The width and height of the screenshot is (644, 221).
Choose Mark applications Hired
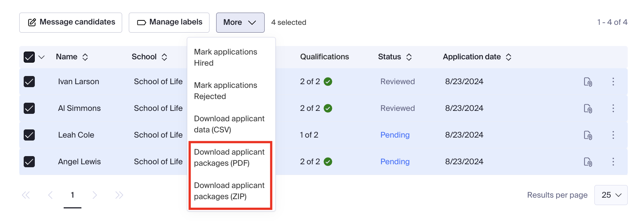pyautogui.click(x=231, y=57)
